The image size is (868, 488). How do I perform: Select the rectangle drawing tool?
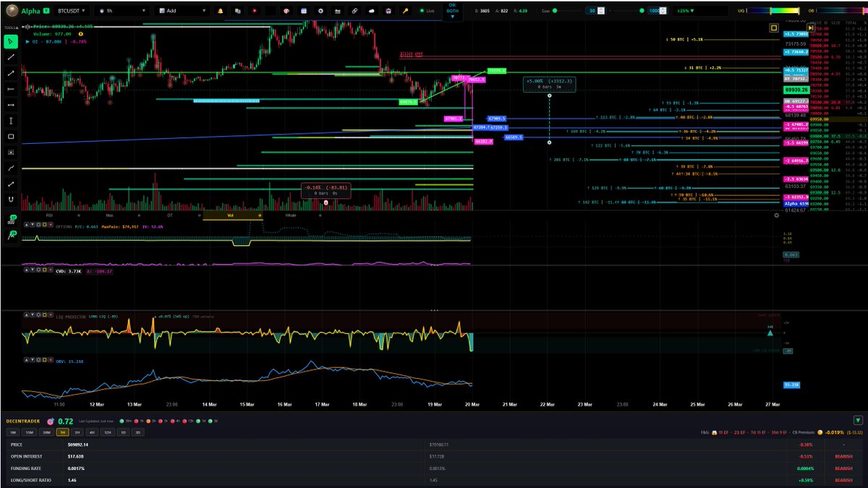pyautogui.click(x=11, y=137)
